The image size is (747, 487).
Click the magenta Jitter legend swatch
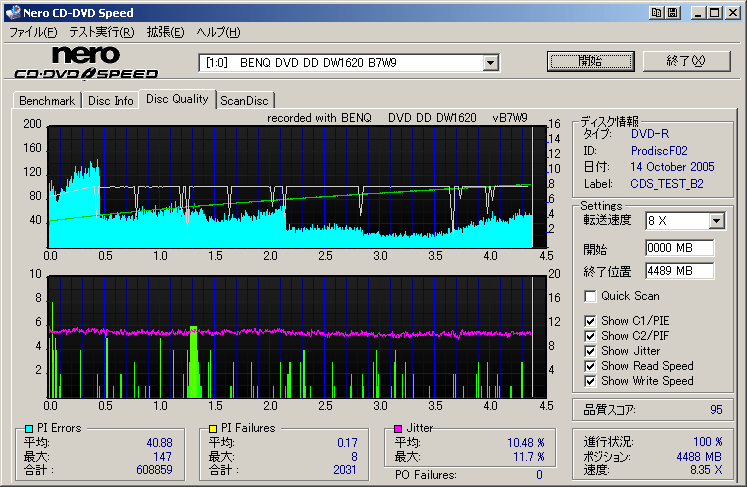coord(398,428)
